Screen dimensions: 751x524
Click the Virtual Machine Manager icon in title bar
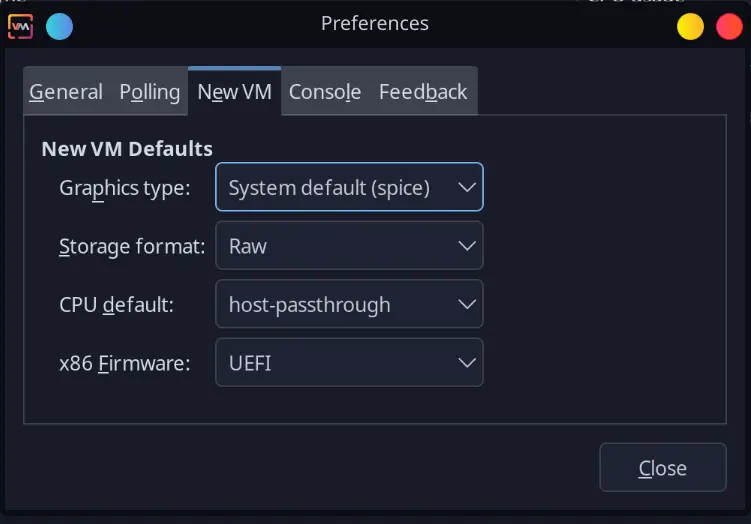[x=20, y=25]
